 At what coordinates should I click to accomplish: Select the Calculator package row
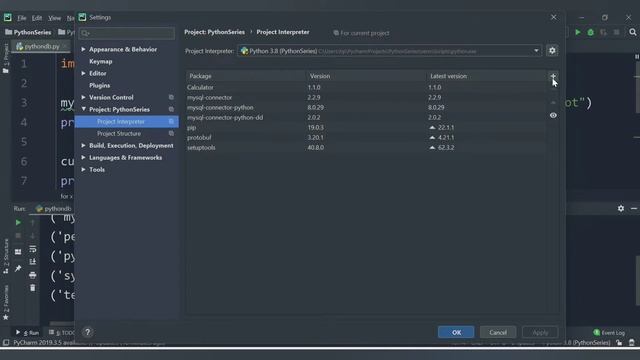366,87
